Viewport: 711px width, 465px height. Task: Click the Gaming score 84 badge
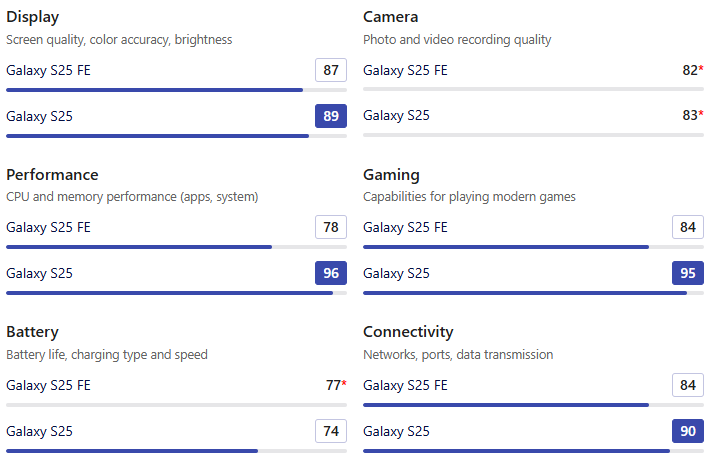point(688,227)
